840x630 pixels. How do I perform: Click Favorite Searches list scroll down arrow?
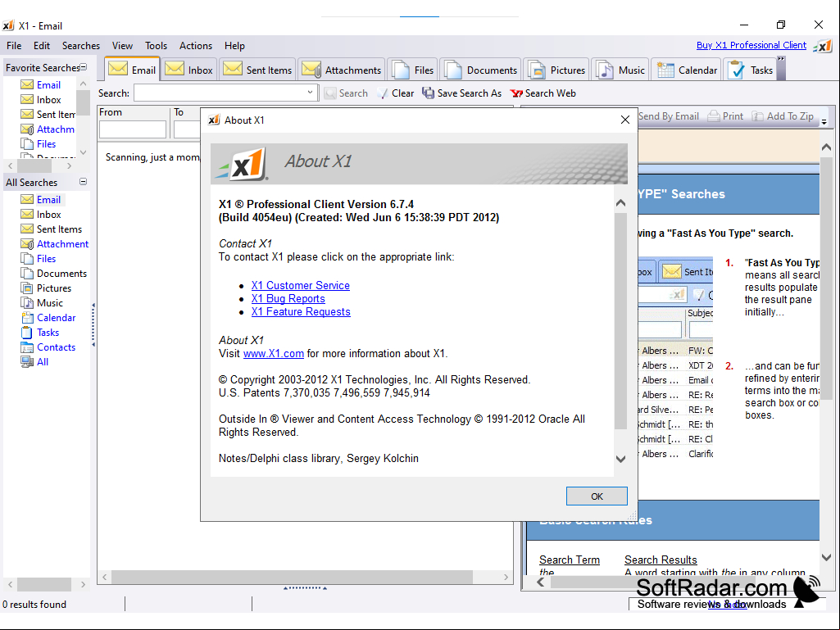click(x=83, y=152)
